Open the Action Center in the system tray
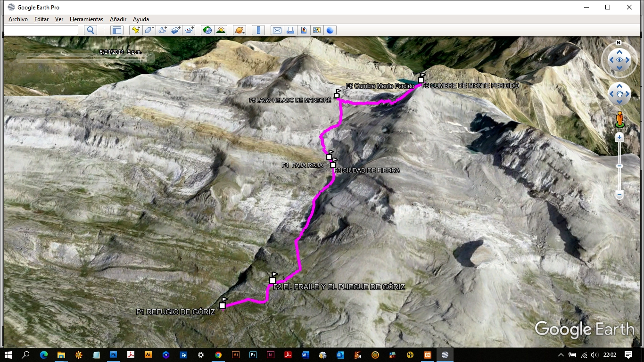The image size is (644, 362). tap(629, 355)
